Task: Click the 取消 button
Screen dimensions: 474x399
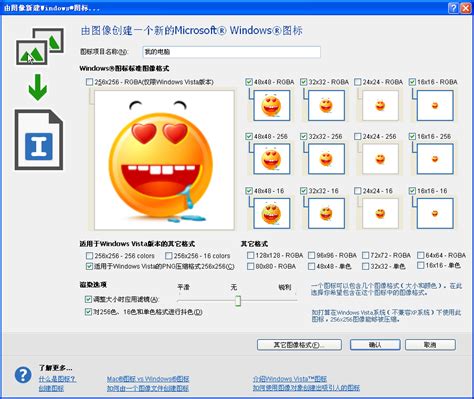Action: click(430, 345)
